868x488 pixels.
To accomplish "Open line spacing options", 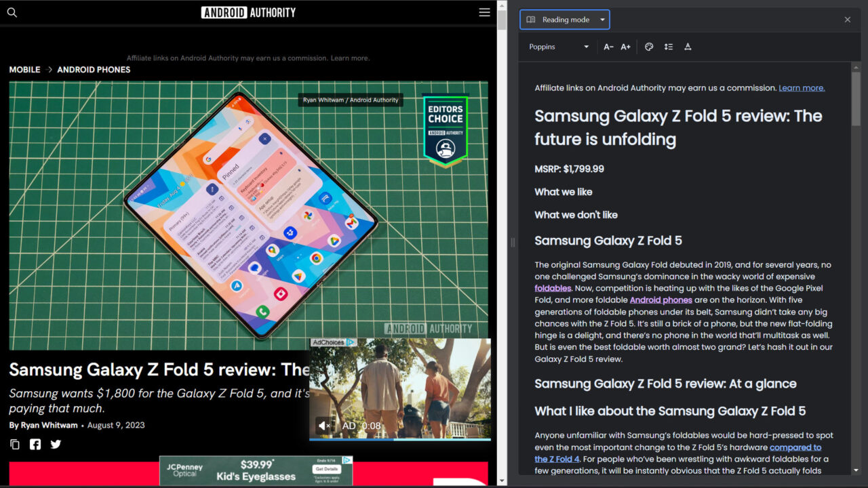I will point(668,47).
